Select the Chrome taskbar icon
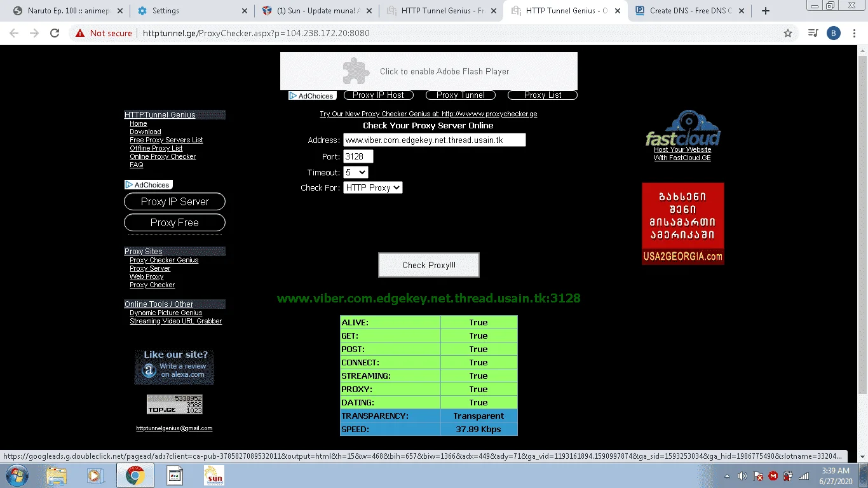The height and width of the screenshot is (488, 868). (135, 475)
